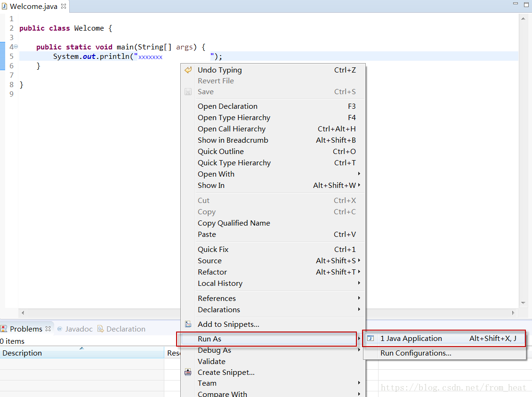Viewport: 532px width, 397px height.
Task: Collapse the main method fold marker
Action: pos(16,47)
